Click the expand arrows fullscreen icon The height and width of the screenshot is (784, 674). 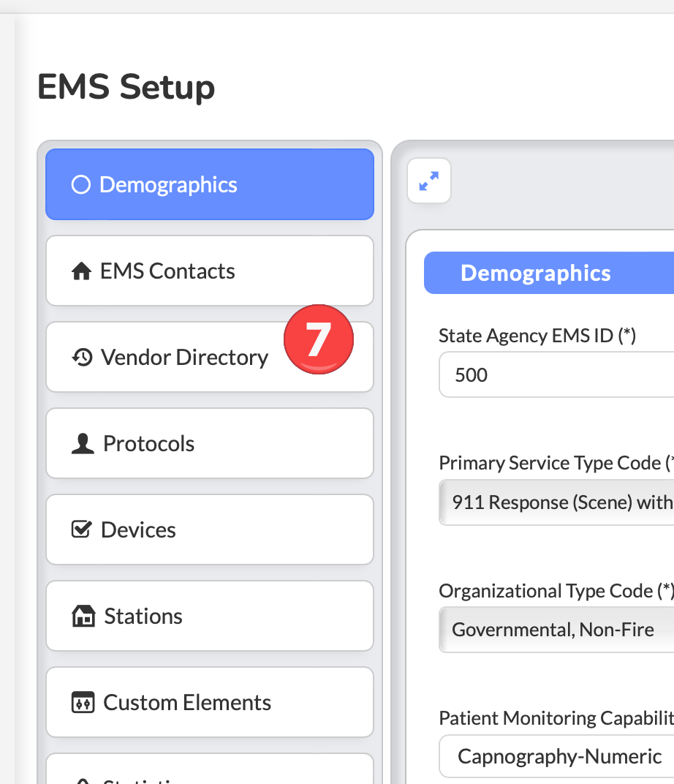point(429,181)
